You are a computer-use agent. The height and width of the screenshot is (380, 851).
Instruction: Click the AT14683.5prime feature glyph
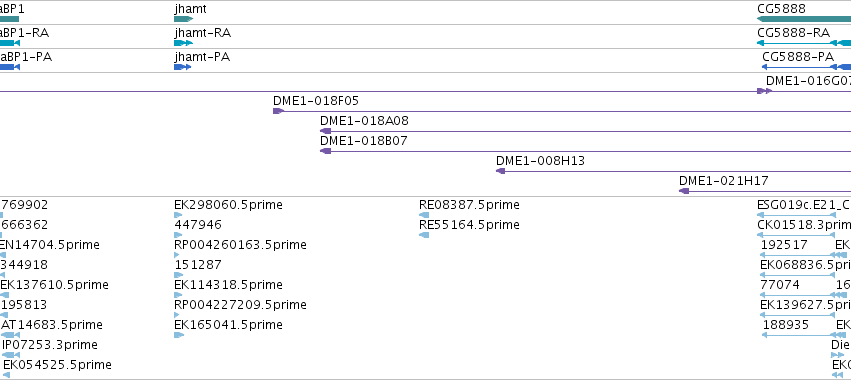coord(11,335)
